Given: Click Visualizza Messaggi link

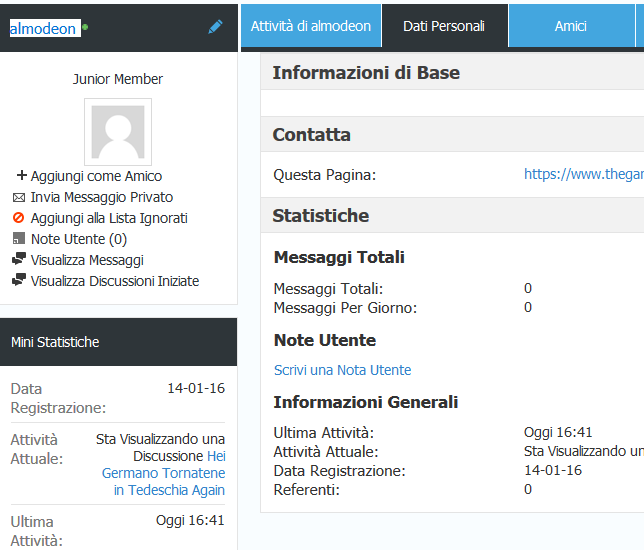Looking at the screenshot, I should [87, 260].
